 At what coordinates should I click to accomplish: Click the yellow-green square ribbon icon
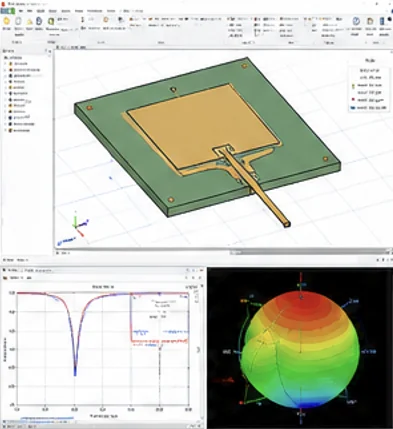tap(51, 21)
